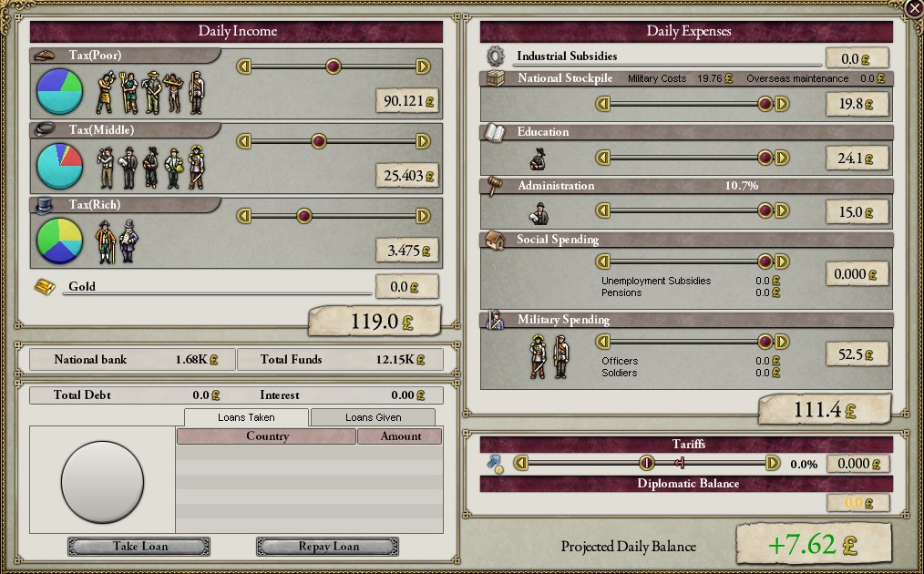924x574 pixels.
Task: Switch to the Loans Given tab
Action: pyautogui.click(x=372, y=417)
